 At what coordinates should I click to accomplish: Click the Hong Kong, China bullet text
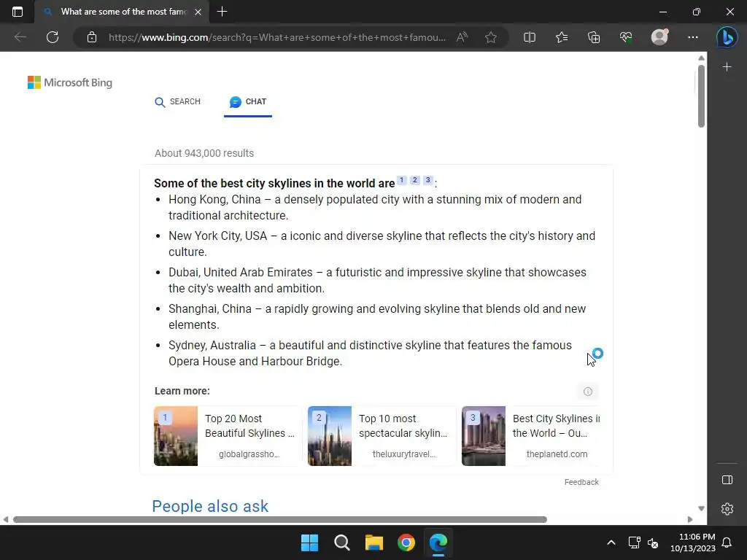[x=375, y=207]
